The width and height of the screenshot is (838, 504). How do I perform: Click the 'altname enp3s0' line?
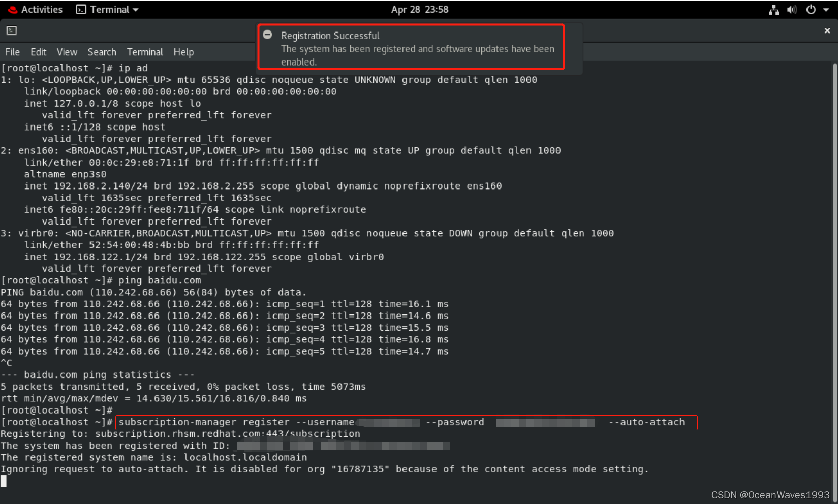point(66,174)
